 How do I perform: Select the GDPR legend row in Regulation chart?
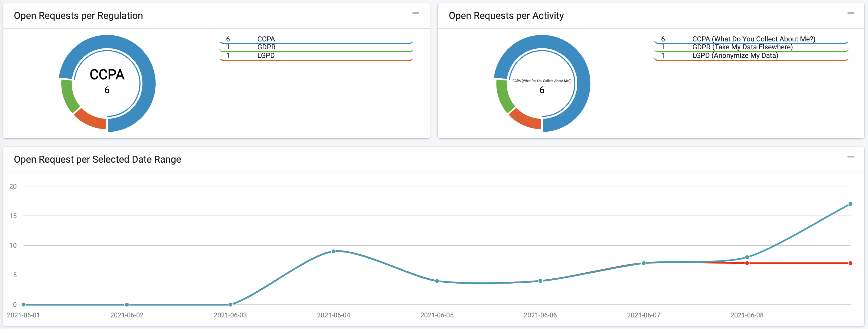click(x=316, y=48)
